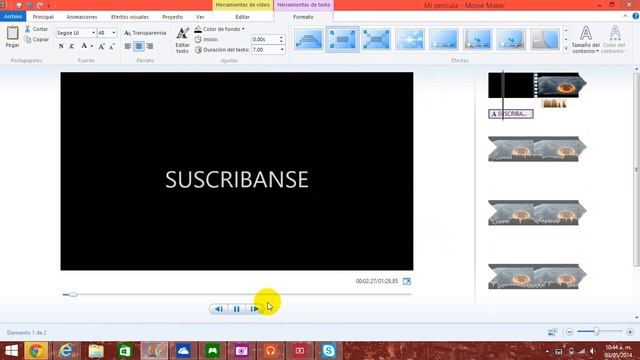Align text to the left
This screenshot has height=360, width=640.
128,46
